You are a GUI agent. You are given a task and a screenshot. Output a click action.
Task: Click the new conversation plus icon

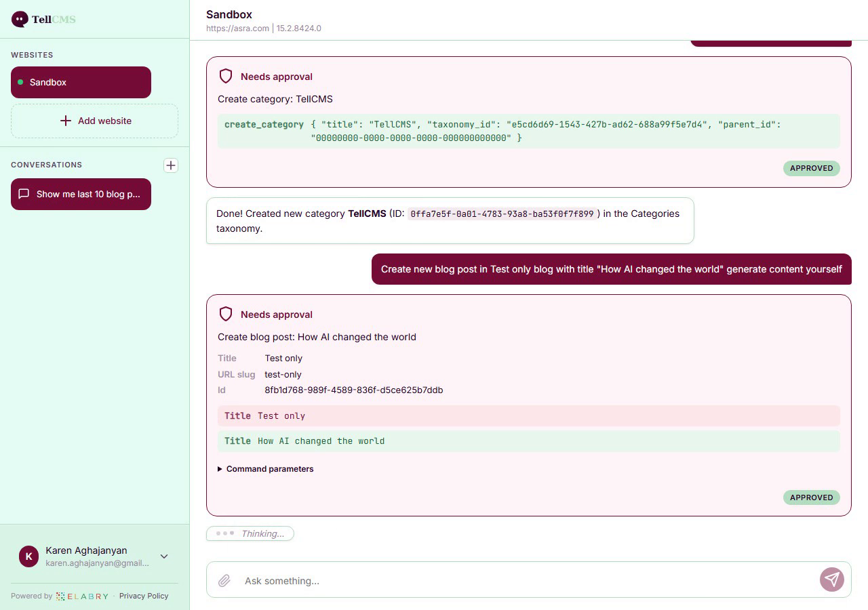[171, 165]
